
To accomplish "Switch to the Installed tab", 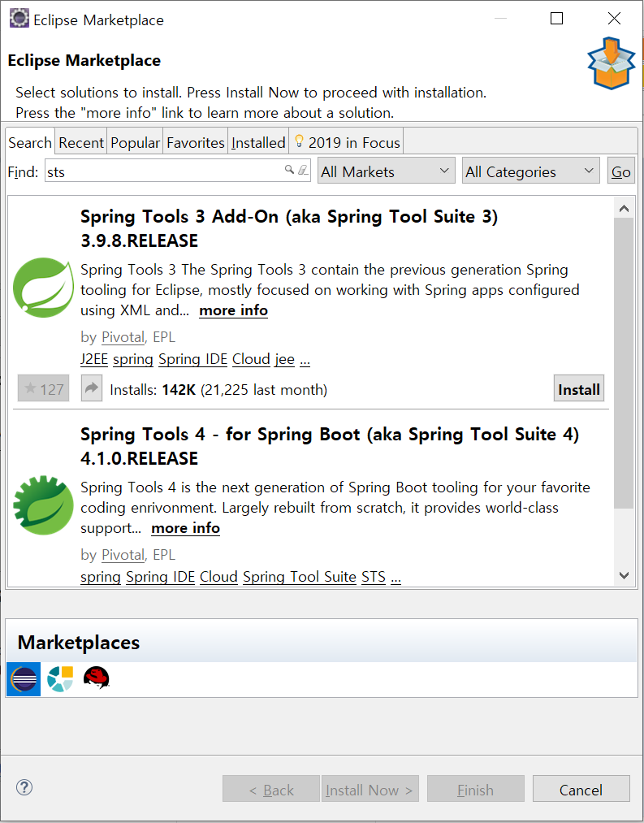I will click(x=258, y=142).
